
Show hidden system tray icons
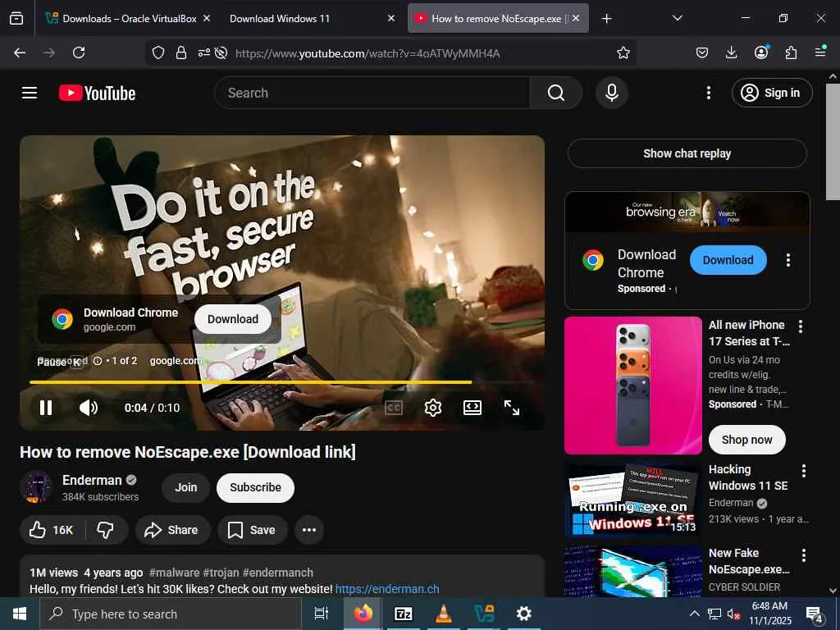694,614
